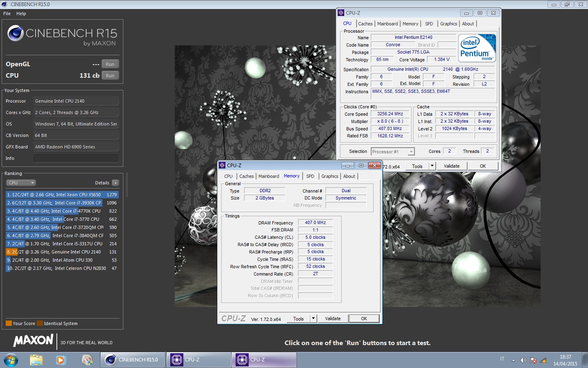Open the Windows Start menu orb

click(x=11, y=360)
